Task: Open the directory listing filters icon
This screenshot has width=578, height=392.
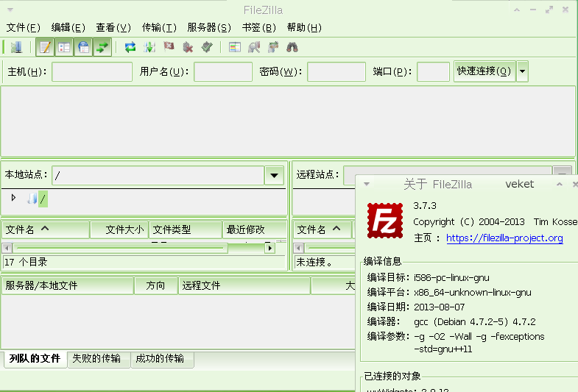Action: (x=235, y=47)
